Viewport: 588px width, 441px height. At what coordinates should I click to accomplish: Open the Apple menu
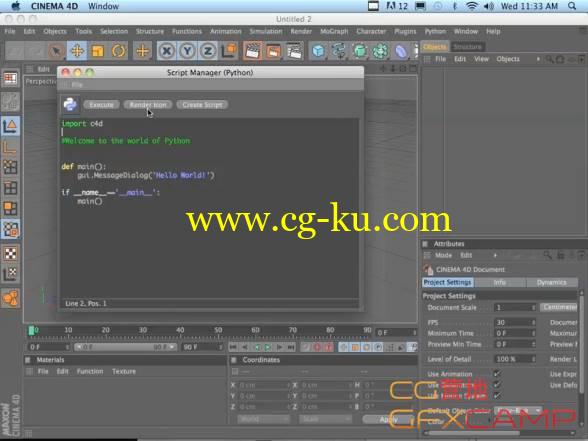coord(16,6)
